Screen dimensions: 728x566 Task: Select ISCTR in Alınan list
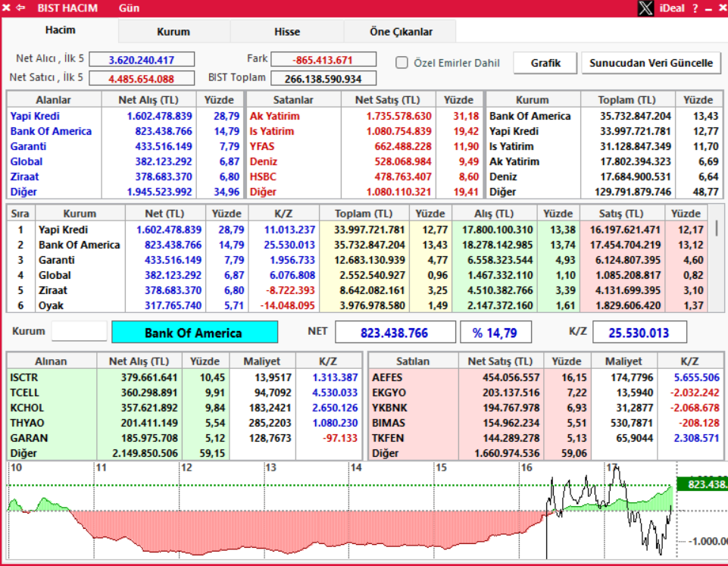tap(24, 378)
